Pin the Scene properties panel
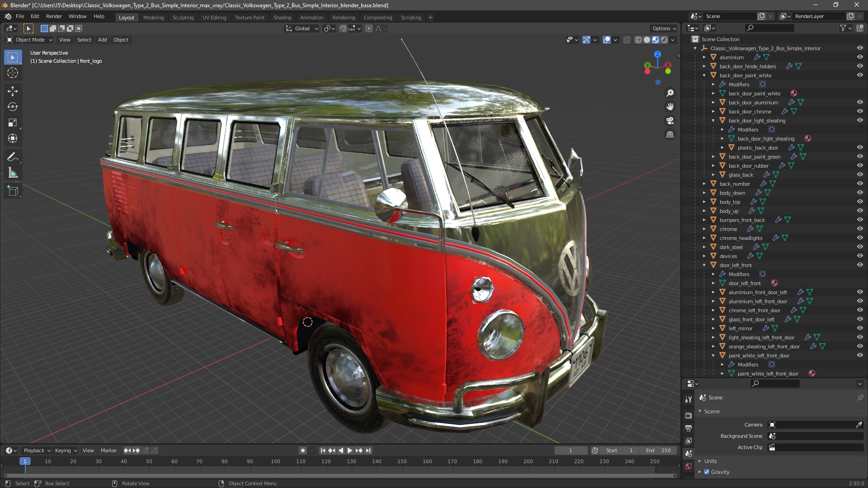Viewport: 868px width, 488px height. 860,398
